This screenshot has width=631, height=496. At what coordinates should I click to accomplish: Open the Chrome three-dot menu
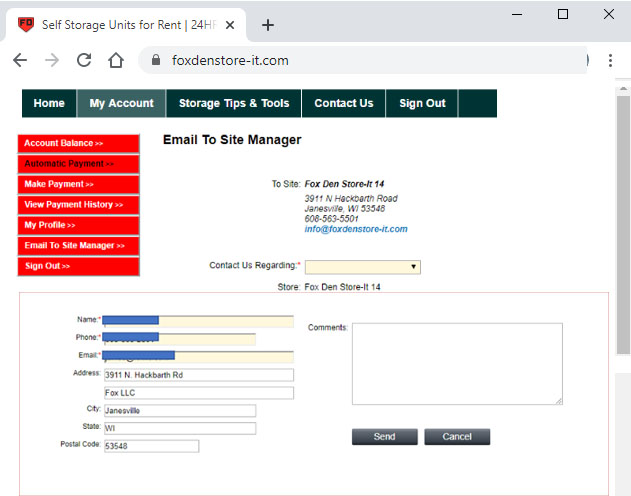click(x=610, y=60)
